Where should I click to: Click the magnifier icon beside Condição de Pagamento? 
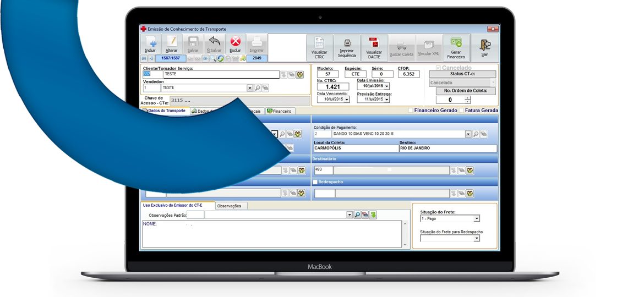pyautogui.click(x=477, y=134)
